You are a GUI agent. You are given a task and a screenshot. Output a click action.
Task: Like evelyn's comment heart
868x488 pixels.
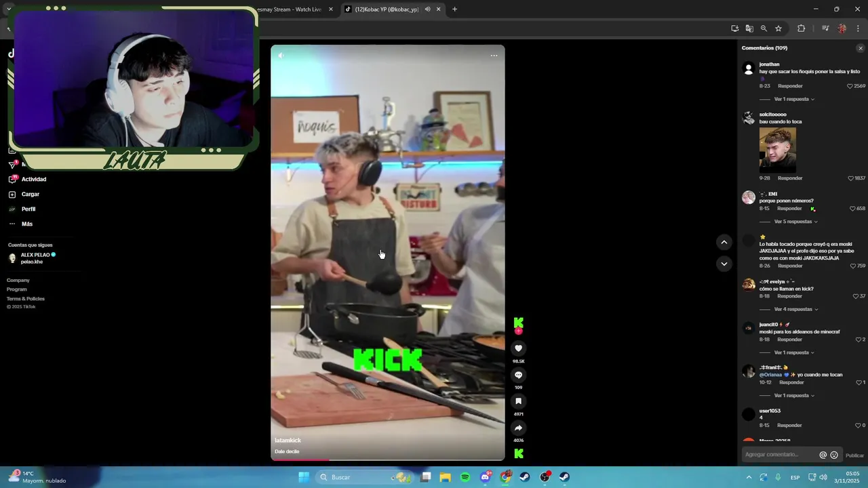click(855, 296)
